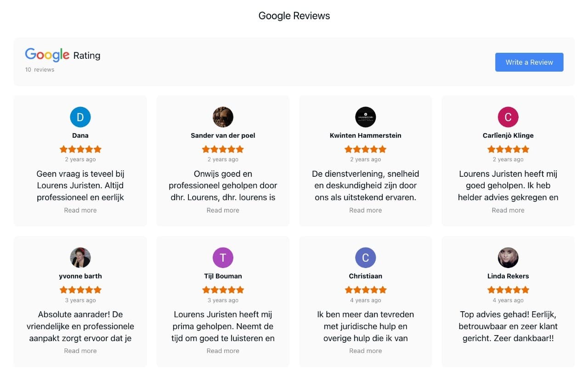Click Kwinten Hammerstein's black logo avatar
588x381 pixels.
coord(366,117)
